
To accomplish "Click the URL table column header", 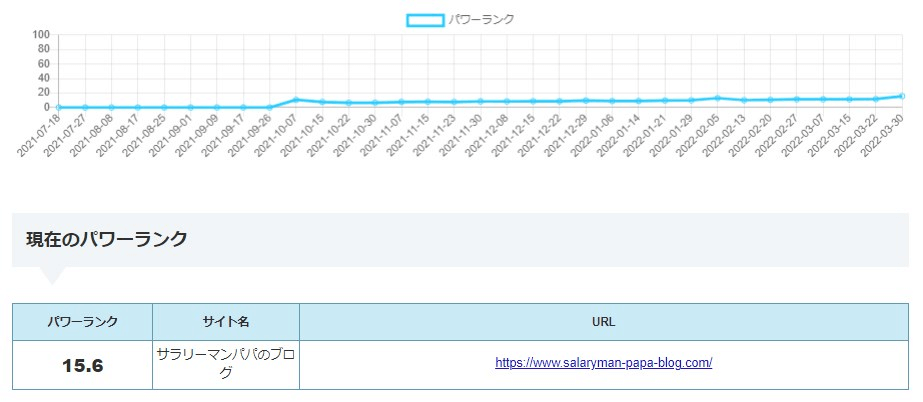I will 603,322.
